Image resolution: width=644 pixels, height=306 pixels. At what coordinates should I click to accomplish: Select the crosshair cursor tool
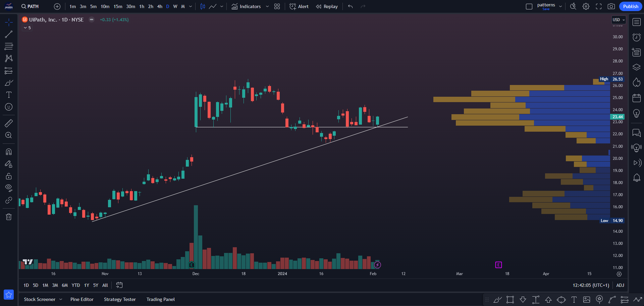click(9, 22)
